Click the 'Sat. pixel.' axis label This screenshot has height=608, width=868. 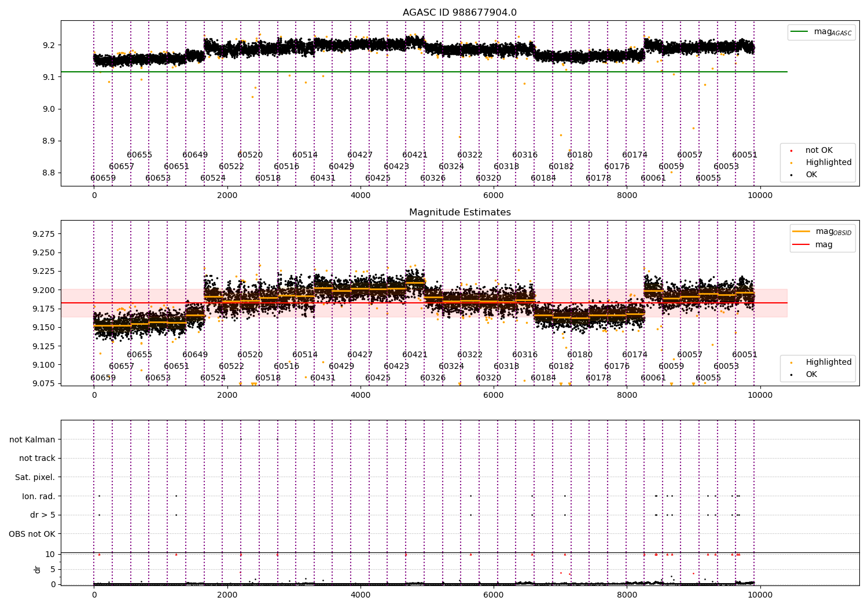35,477
